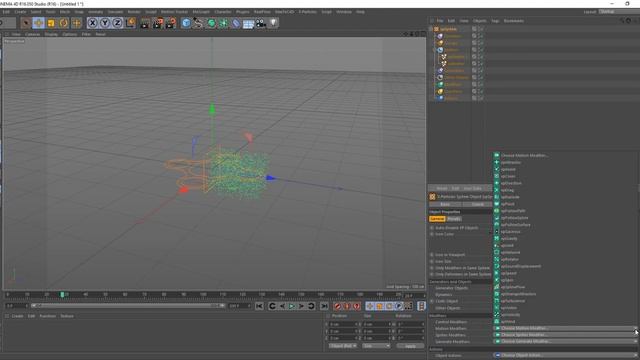Toggle the Icon Size checkbox
The width and height of the screenshot is (640, 360).
[x=432, y=261]
